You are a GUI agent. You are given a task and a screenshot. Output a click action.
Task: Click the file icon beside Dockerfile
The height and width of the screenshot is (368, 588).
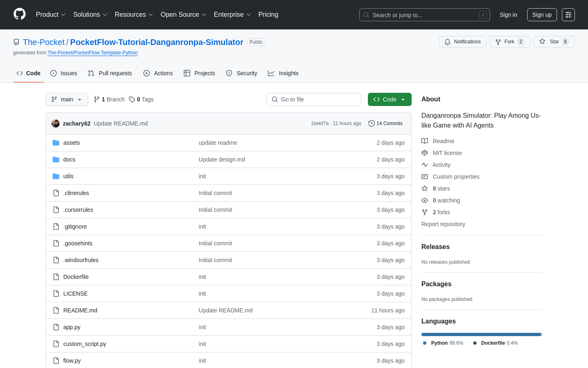click(56, 277)
